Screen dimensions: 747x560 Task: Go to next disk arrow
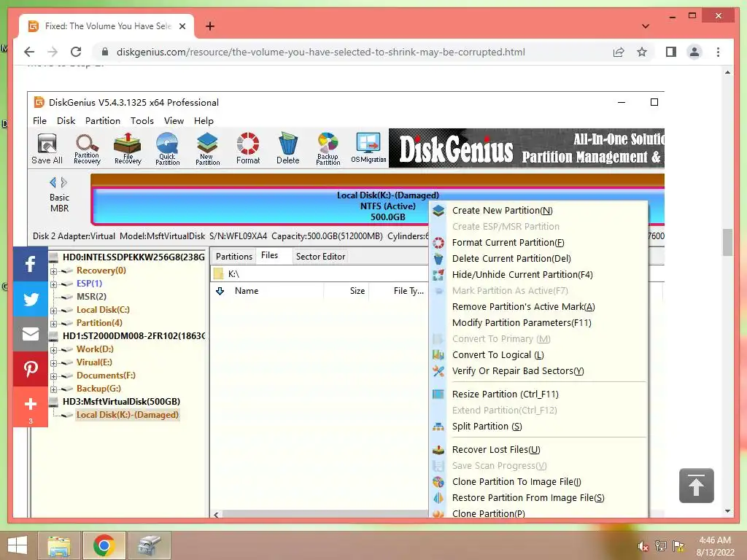pos(64,182)
